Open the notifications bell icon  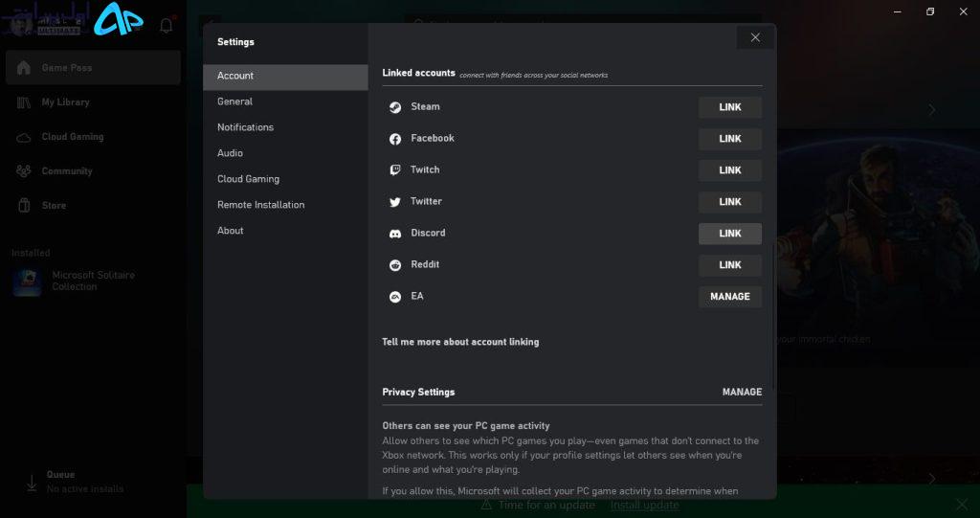[167, 26]
